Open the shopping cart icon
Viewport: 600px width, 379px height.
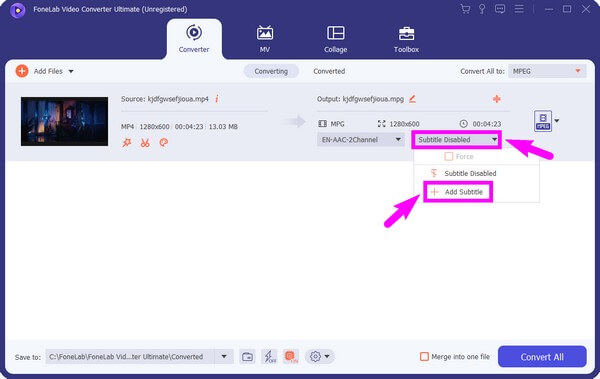465,9
